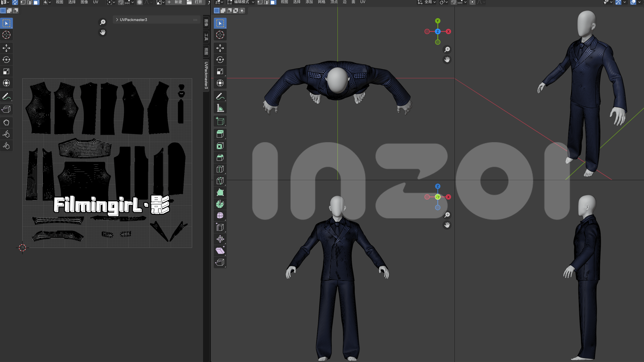This screenshot has height=362, width=644.
Task: Open 全局 transform orientation dropdown
Action: [427, 2]
